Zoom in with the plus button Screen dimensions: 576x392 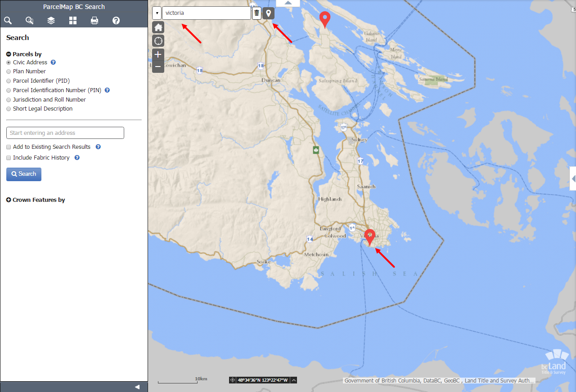(158, 55)
